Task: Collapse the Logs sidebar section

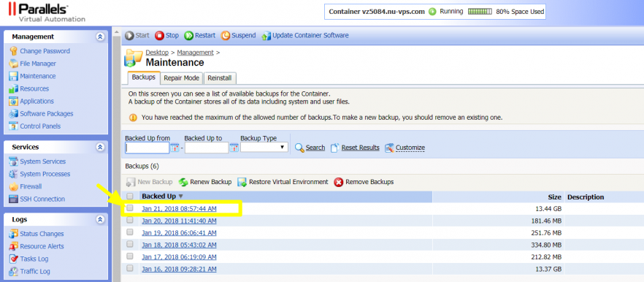Action: pos(100,219)
